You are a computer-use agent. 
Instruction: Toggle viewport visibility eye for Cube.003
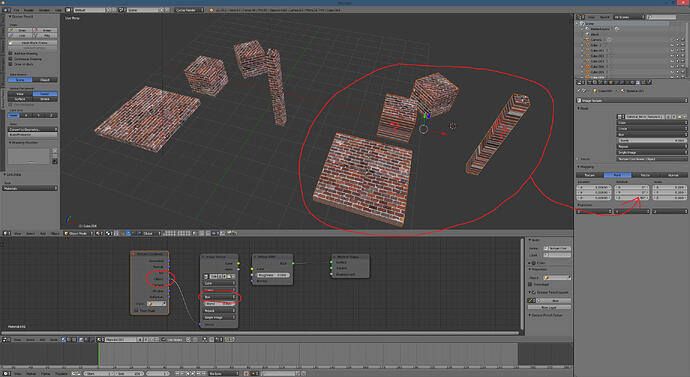tap(672, 61)
